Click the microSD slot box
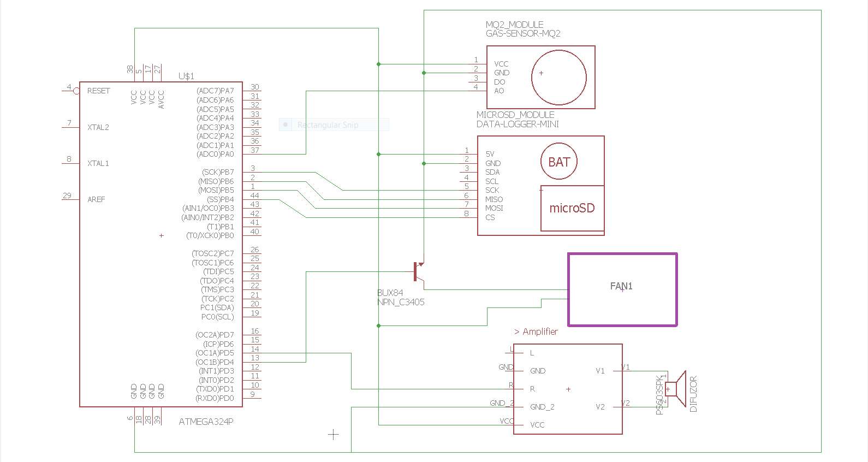Image resolution: width=868 pixels, height=462 pixels. pos(572,208)
